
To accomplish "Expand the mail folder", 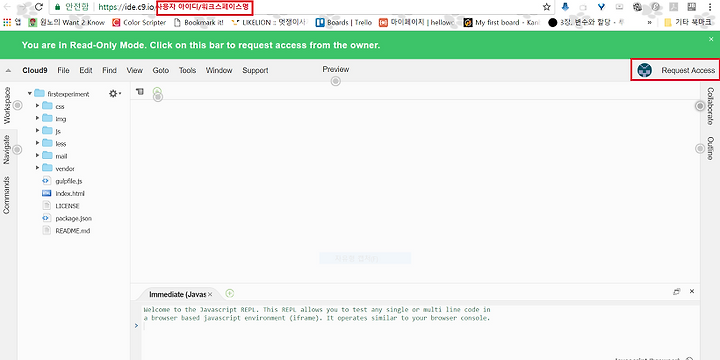I will (x=38, y=156).
